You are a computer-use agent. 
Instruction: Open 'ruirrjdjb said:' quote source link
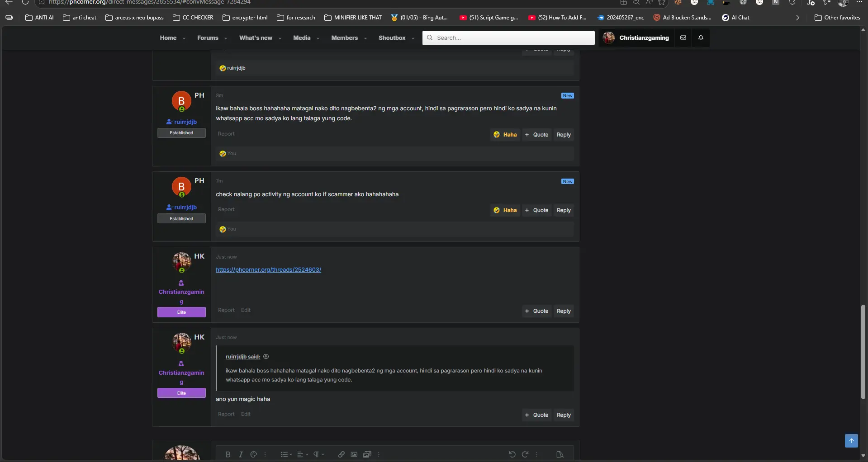(243, 357)
